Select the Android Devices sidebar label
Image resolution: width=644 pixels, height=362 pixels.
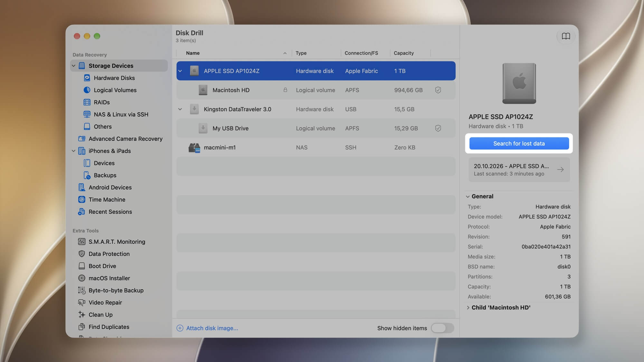click(110, 187)
